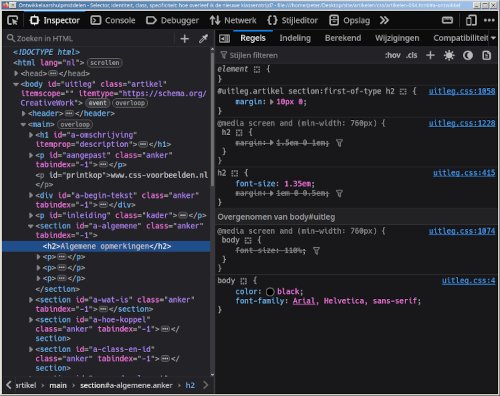Toggle light color scheme simulation sun icon
500x396 pixels.
(x=449, y=55)
